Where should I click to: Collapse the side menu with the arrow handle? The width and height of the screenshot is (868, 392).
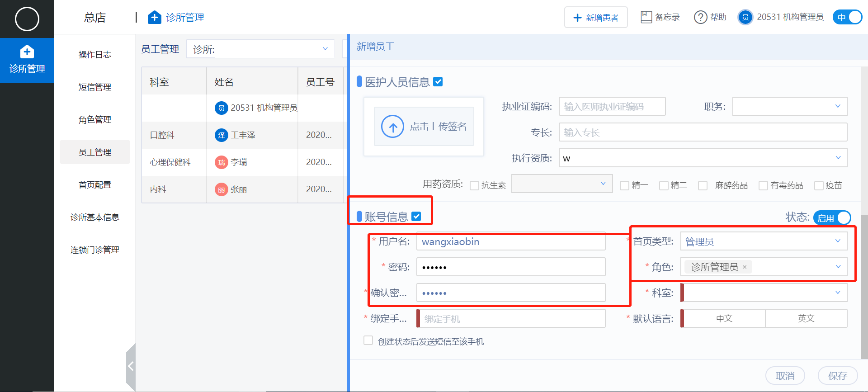(x=131, y=366)
